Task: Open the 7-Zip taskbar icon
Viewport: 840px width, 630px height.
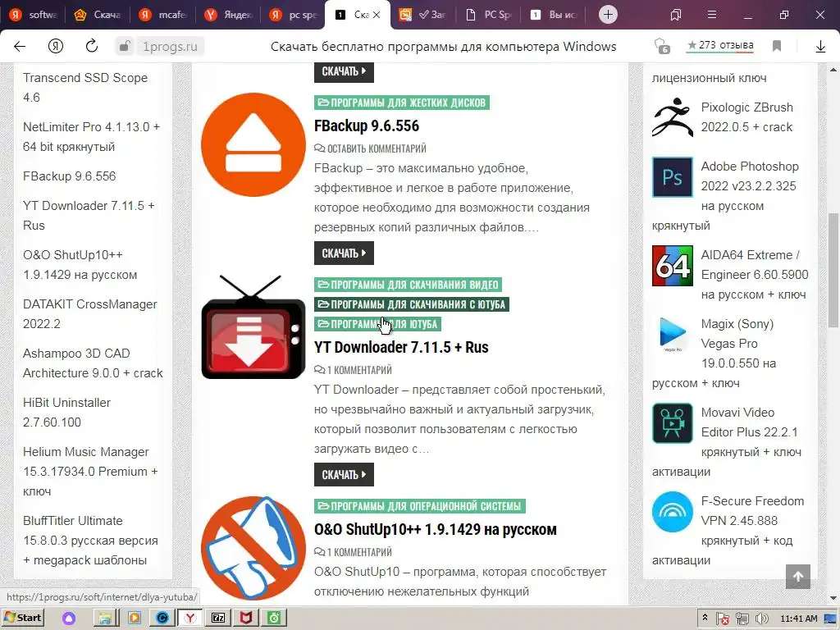Action: 218,618
